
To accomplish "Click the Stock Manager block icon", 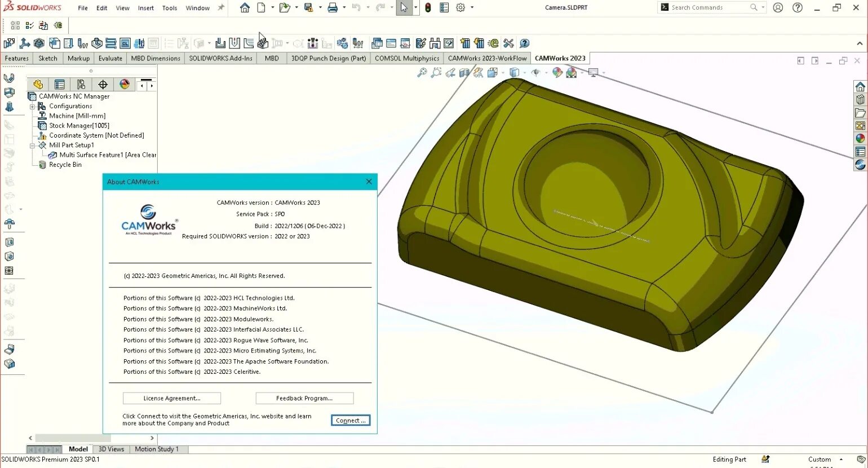I will (39, 43).
